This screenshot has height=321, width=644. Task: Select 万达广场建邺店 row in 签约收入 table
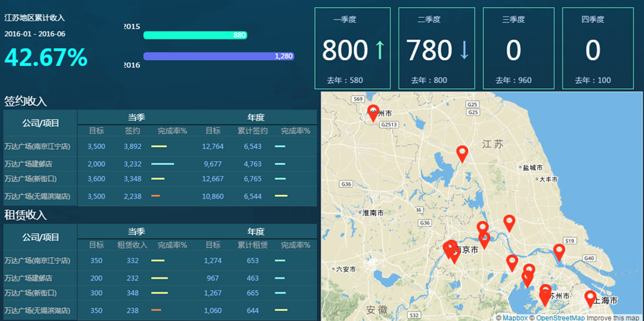(160, 164)
